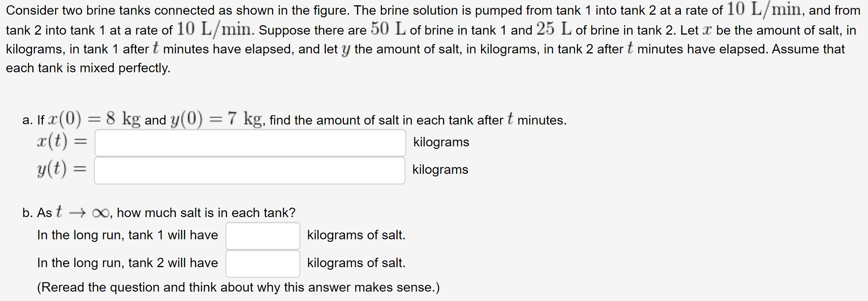Click the kilograms label beside y(t) box
Image resolution: width=868 pixels, height=301 pixels.
[x=440, y=170]
